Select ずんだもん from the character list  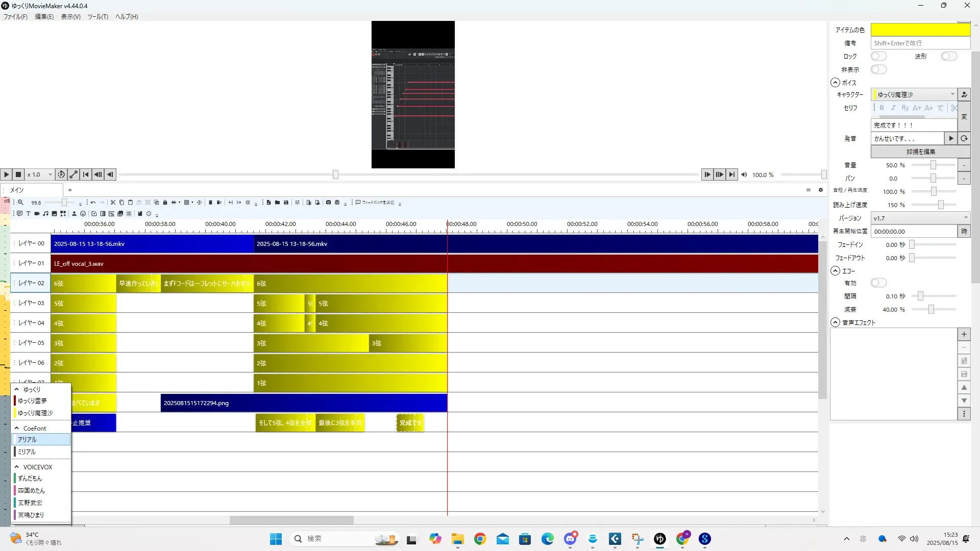coord(30,479)
